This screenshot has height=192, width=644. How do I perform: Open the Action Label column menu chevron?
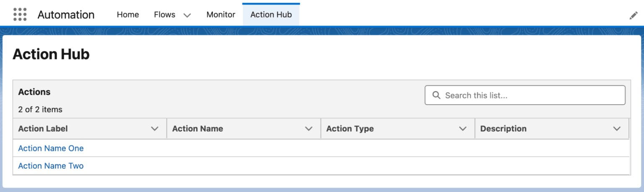pyautogui.click(x=154, y=129)
